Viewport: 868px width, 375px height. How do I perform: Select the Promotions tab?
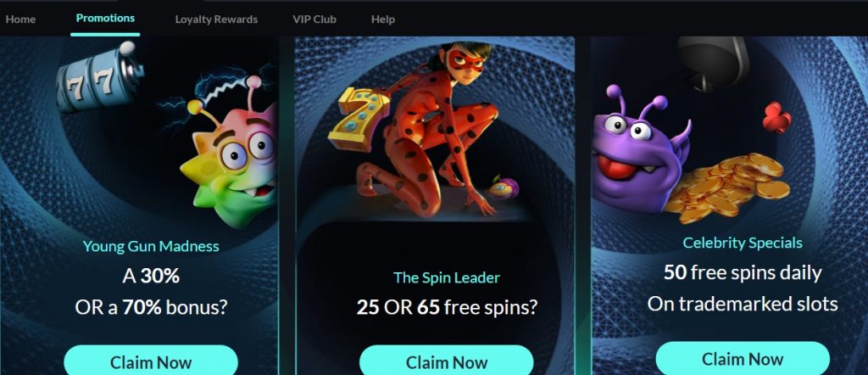(x=105, y=18)
